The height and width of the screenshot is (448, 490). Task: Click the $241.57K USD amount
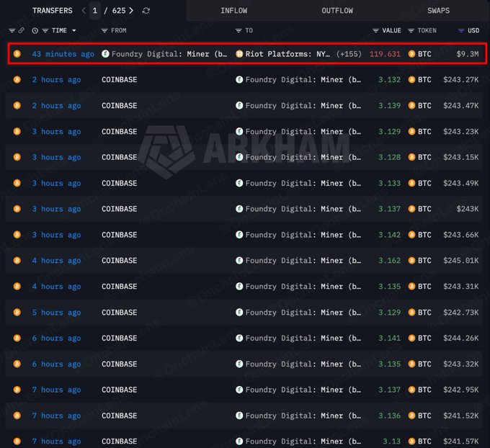click(x=461, y=441)
